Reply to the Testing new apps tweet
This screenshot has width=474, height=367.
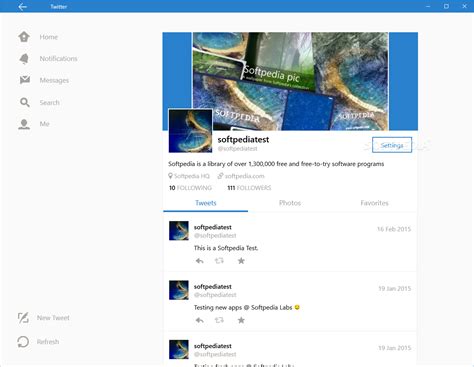(x=200, y=320)
